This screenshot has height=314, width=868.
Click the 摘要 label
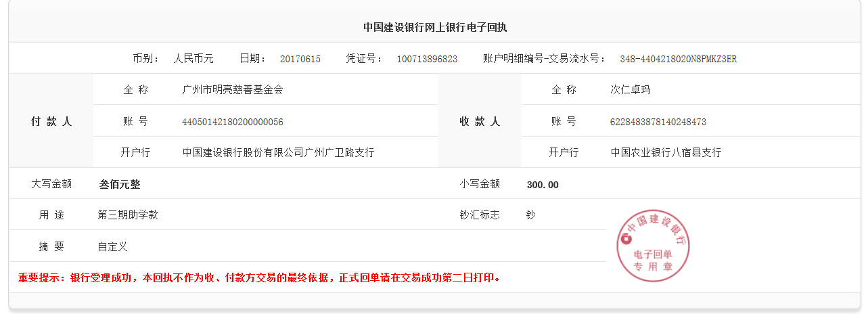click(x=51, y=246)
